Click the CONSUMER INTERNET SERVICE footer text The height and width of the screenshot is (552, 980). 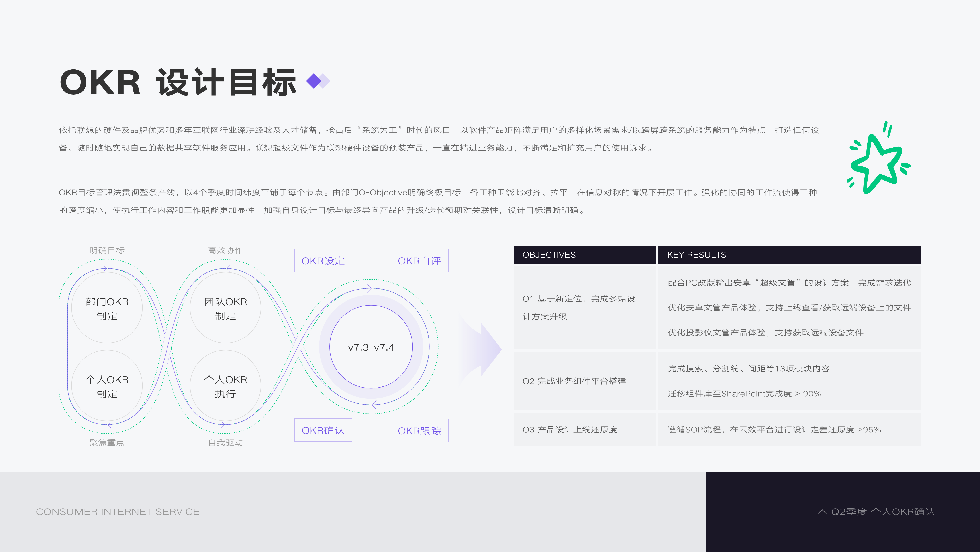(x=118, y=512)
